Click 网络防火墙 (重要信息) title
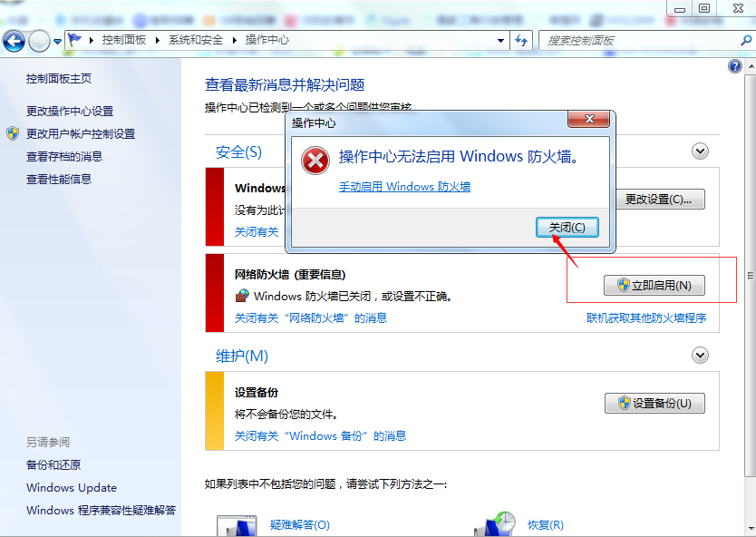 290,275
